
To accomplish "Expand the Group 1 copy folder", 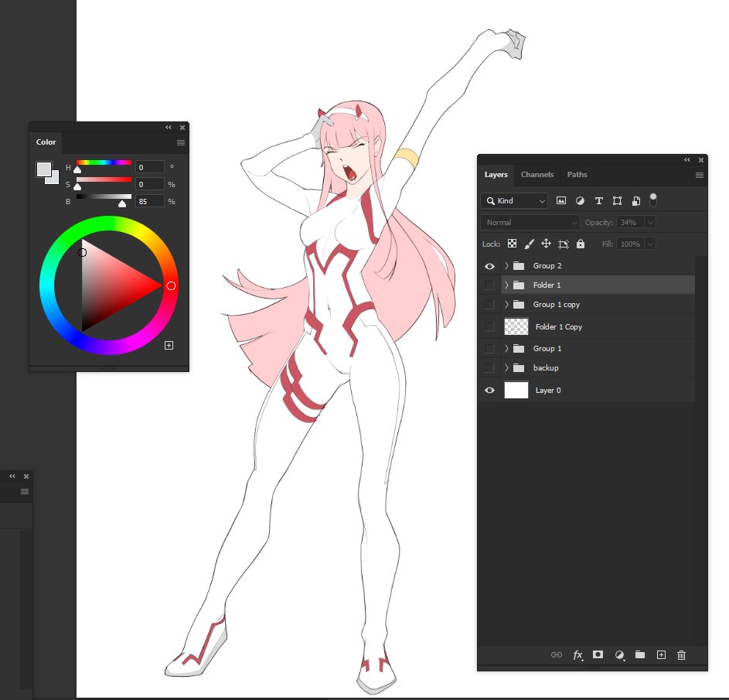I will tap(506, 304).
